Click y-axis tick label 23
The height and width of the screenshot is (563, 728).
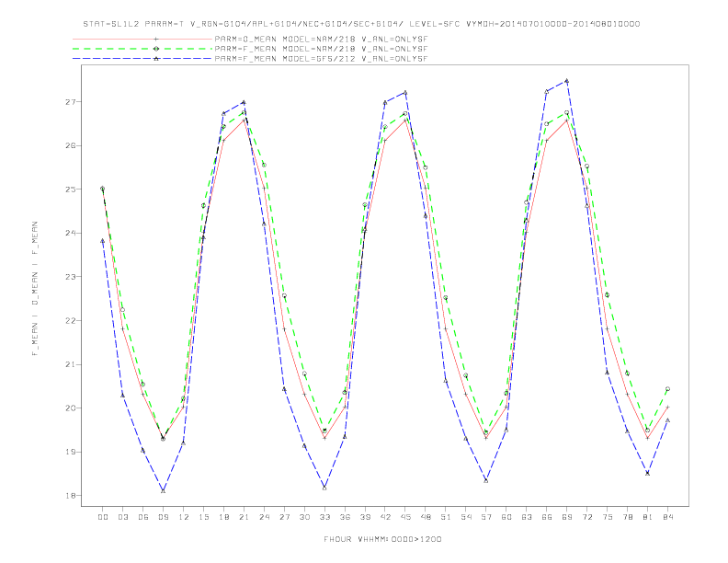pos(71,277)
